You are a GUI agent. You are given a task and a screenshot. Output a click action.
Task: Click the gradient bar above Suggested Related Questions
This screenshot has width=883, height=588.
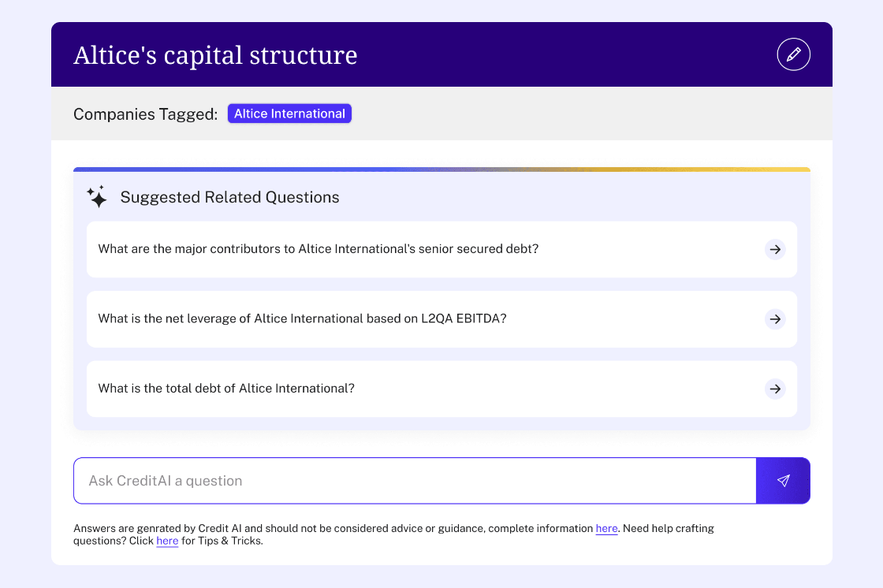tap(441, 169)
